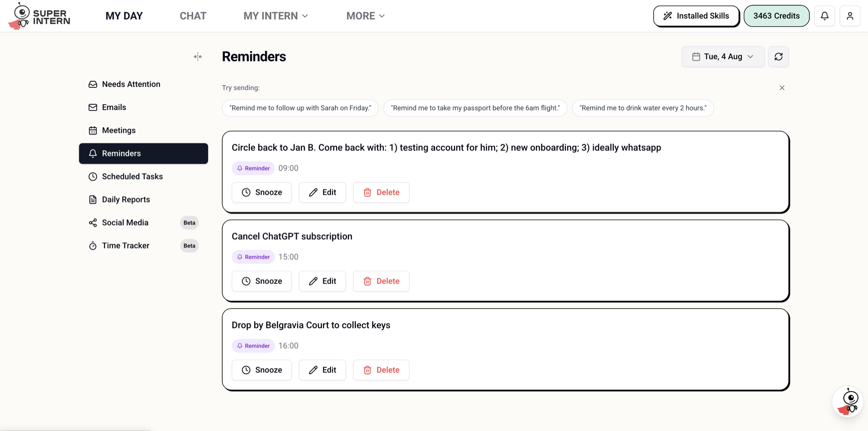Screen dimensions: 868x431
Task: Click the Reminder tag at 16:00
Action: (x=253, y=346)
